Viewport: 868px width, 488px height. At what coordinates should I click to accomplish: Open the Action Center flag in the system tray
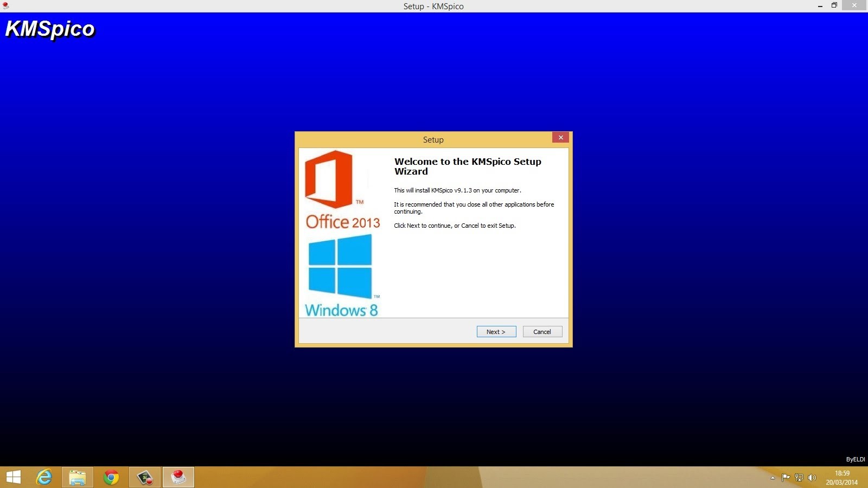[x=786, y=478]
